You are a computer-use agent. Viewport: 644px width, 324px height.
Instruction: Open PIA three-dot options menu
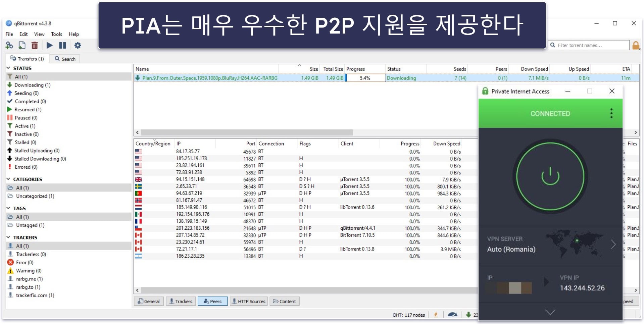pyautogui.click(x=611, y=113)
